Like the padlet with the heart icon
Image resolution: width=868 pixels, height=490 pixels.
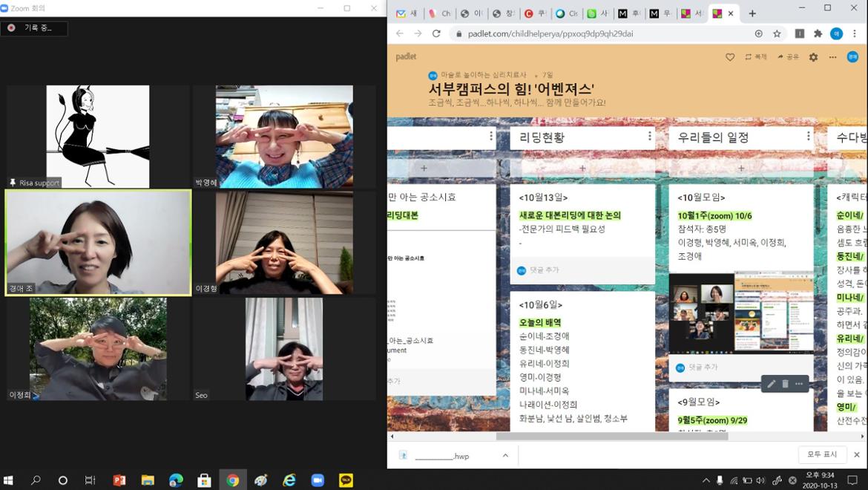coord(730,57)
